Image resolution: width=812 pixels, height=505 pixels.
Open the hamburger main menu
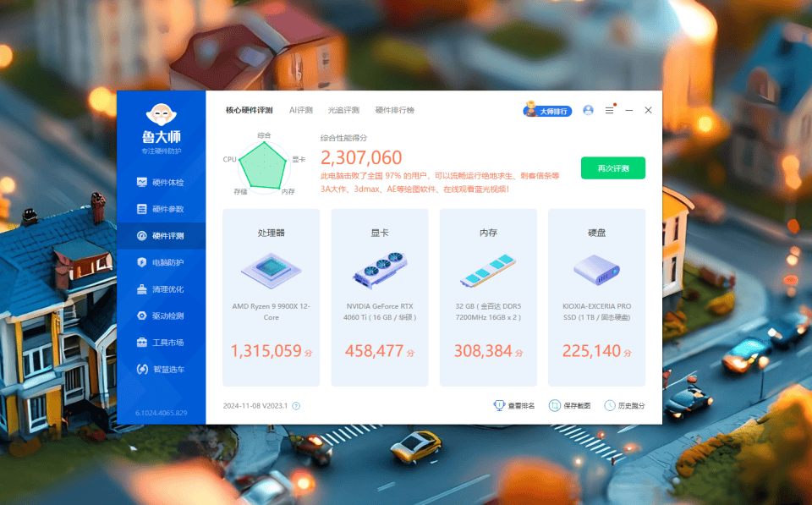click(x=610, y=110)
